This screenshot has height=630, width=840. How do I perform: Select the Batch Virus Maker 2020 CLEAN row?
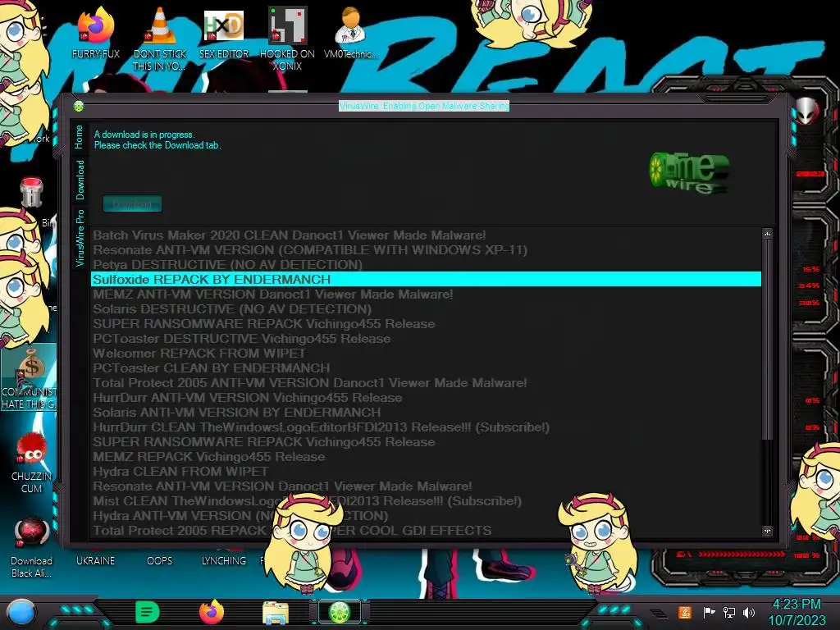(426, 235)
